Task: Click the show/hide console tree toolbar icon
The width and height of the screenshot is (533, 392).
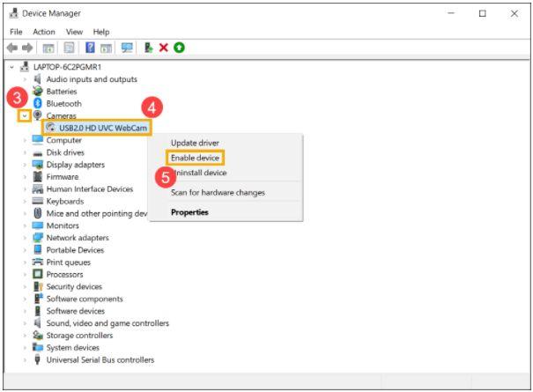Action: click(48, 48)
